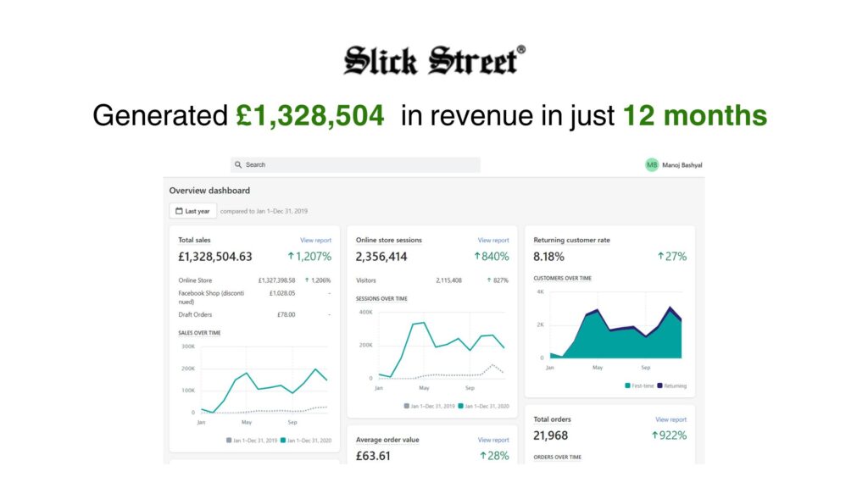Click the Slick Street logo
This screenshot has height=488, width=868.
click(434, 60)
